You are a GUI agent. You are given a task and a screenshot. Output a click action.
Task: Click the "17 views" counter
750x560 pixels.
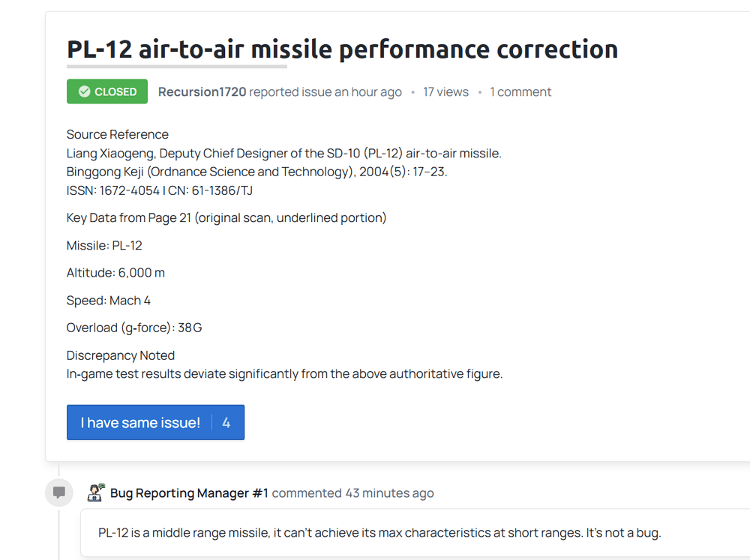pos(445,92)
